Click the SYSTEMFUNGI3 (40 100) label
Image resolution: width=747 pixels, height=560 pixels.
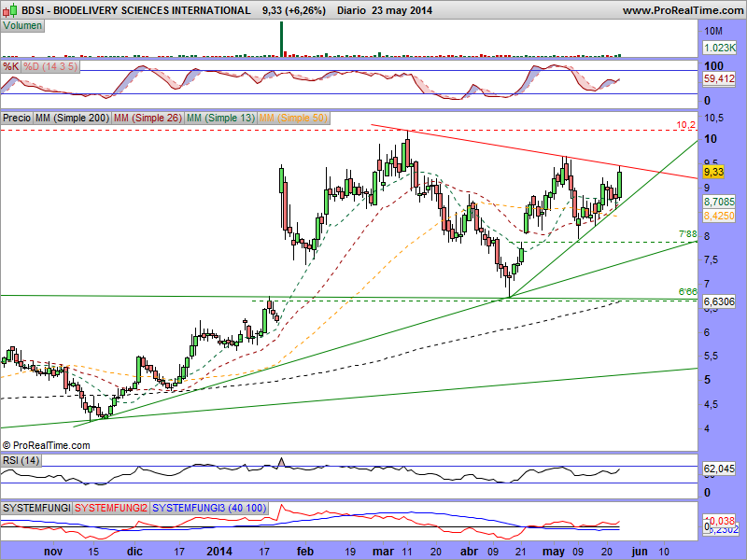click(x=209, y=508)
